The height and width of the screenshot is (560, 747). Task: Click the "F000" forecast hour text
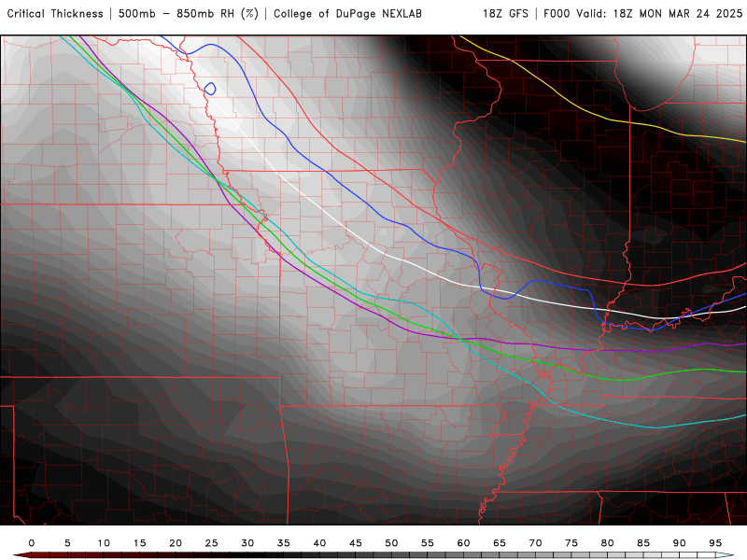tap(557, 14)
